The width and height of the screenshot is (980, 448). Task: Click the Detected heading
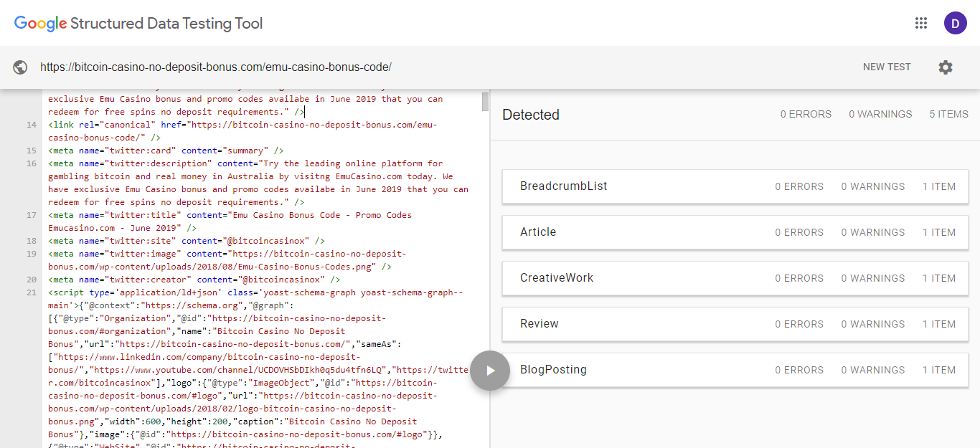click(x=531, y=115)
